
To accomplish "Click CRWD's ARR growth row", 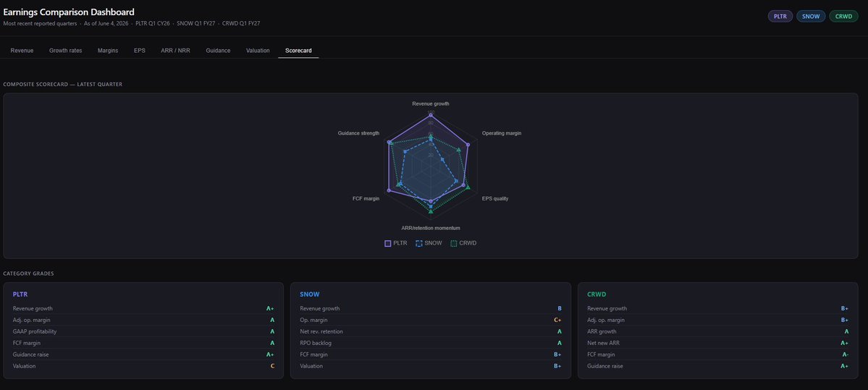I will click(x=717, y=331).
